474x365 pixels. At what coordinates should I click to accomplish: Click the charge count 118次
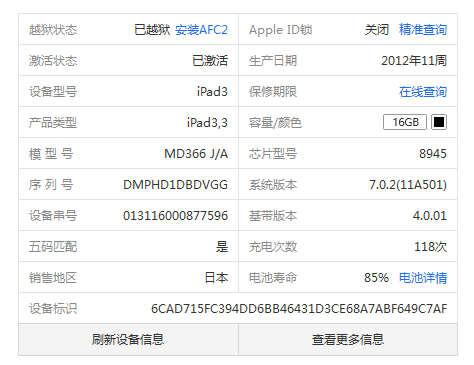click(x=430, y=247)
